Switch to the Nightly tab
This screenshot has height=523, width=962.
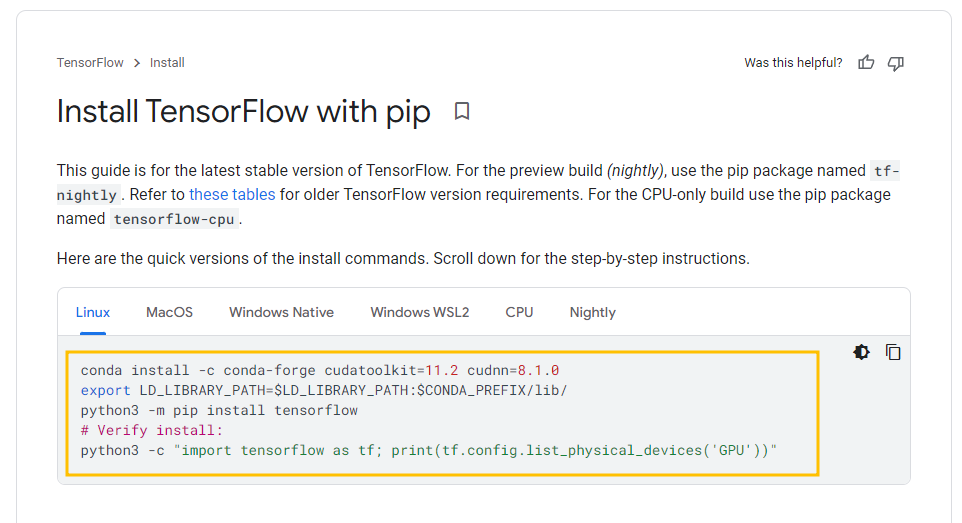pyautogui.click(x=593, y=312)
